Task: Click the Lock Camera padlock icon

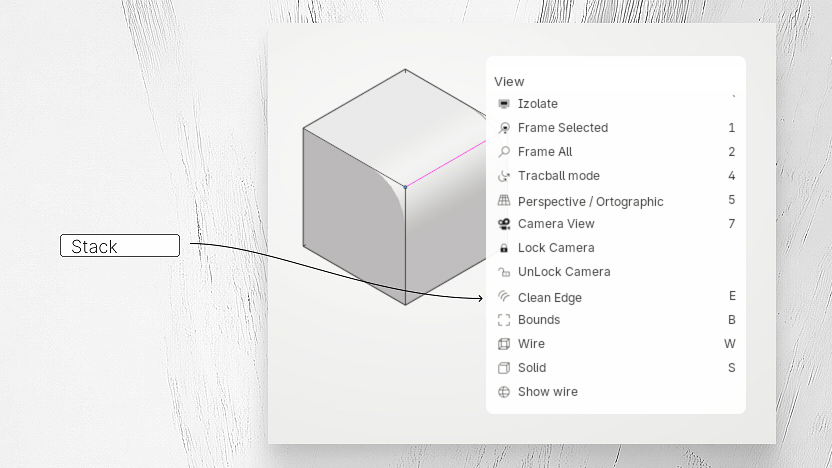Action: pyautogui.click(x=504, y=248)
